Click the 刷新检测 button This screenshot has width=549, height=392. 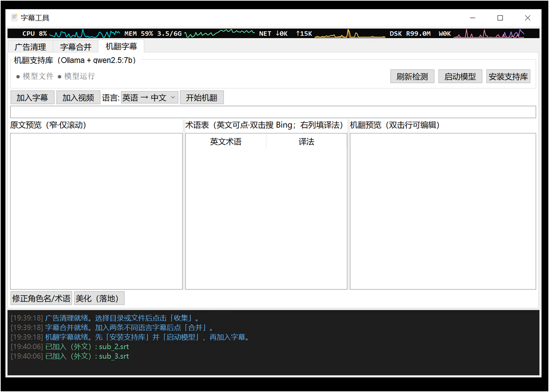click(412, 77)
